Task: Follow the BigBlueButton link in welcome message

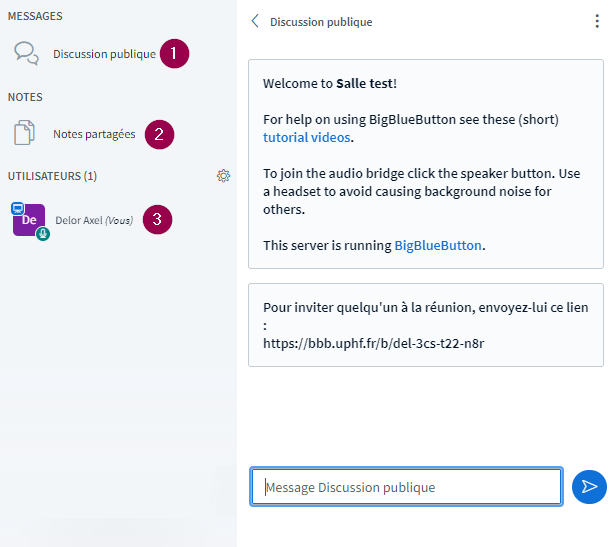Action: pyautogui.click(x=438, y=245)
